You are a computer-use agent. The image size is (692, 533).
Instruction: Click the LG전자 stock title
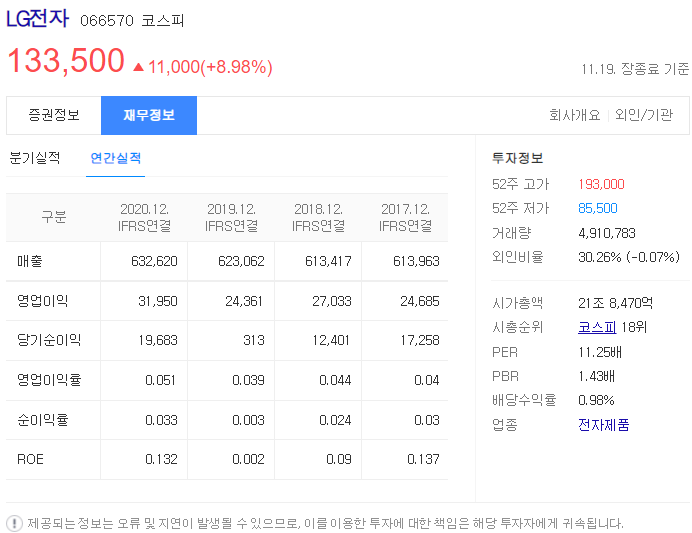[38, 19]
